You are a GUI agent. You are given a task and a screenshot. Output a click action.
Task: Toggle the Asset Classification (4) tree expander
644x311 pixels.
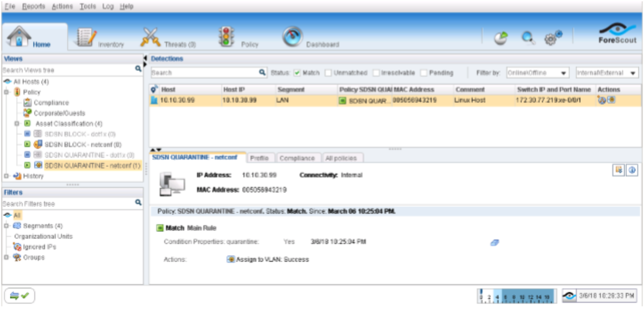click(x=17, y=124)
